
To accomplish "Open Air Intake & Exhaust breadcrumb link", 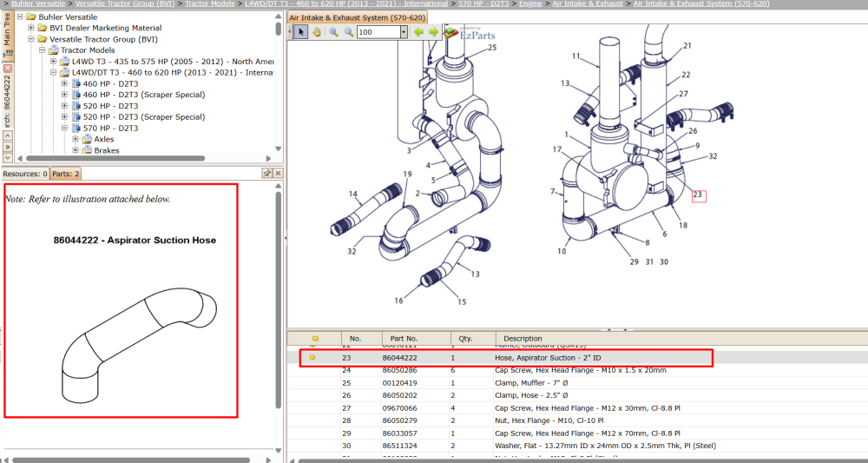I will [588, 3].
